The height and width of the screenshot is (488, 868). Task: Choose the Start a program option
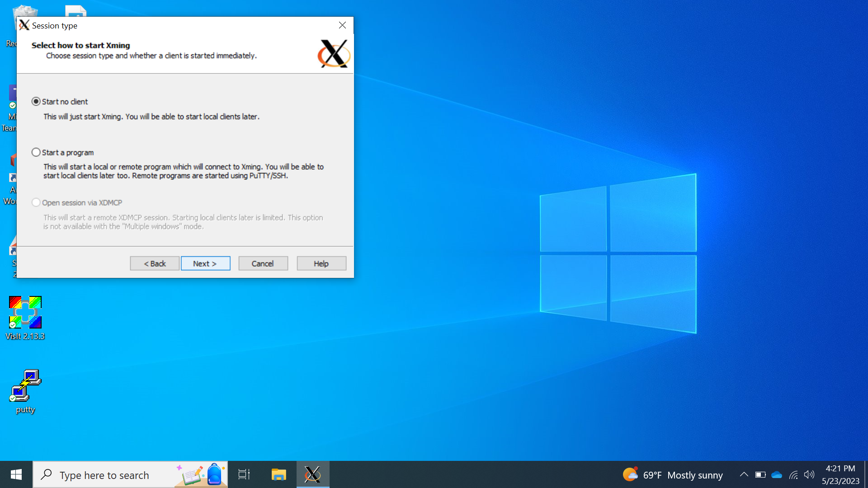[36, 152]
